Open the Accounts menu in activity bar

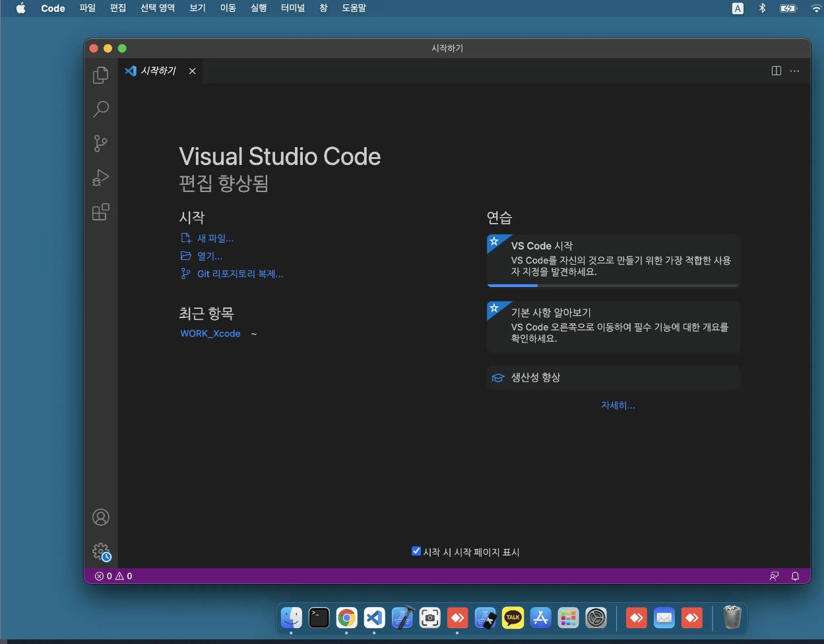click(x=100, y=517)
